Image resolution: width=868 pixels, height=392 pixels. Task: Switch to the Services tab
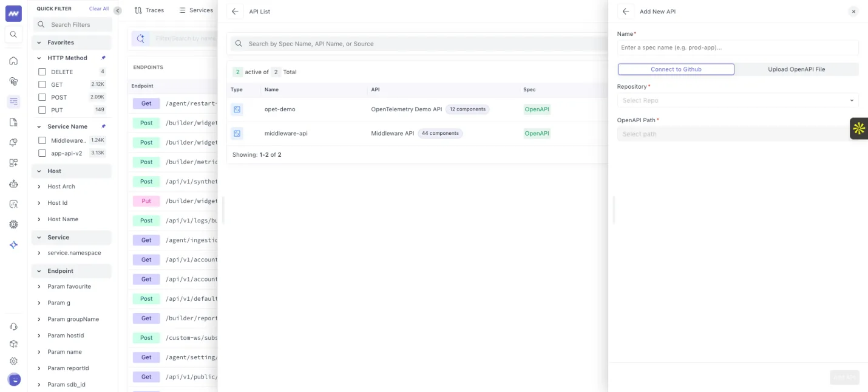coord(196,10)
